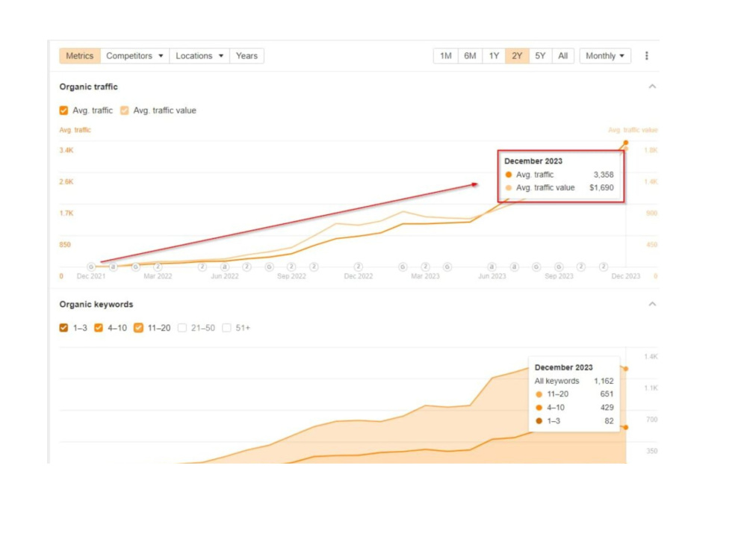Image resolution: width=747 pixels, height=560 pixels.
Task: Click the 2.6K left axis label
Action: 66,181
